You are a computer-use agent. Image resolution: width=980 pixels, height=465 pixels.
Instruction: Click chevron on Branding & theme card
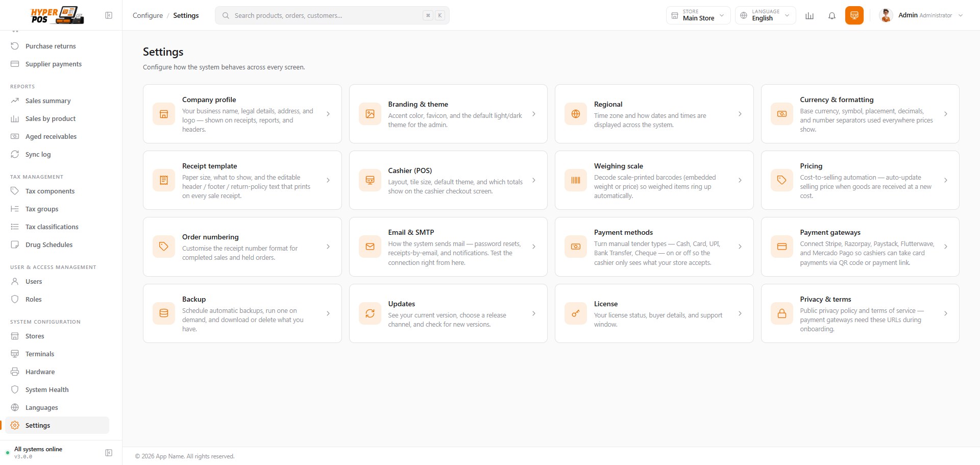(x=534, y=114)
